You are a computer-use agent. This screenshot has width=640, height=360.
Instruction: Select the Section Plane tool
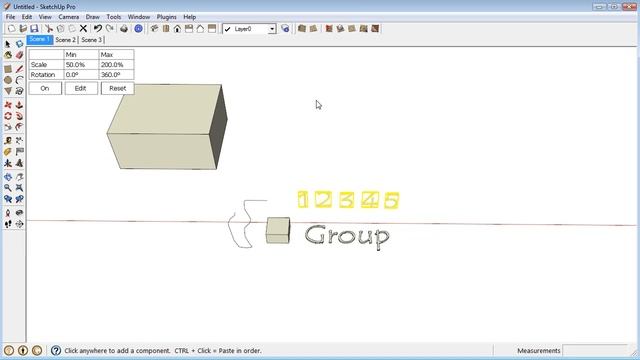19,224
